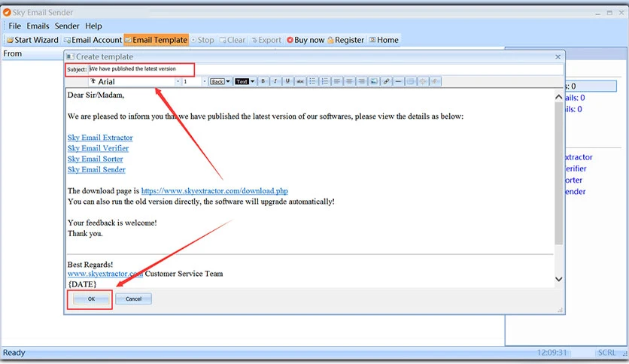Click the Sky Email Verifier link

click(x=98, y=148)
